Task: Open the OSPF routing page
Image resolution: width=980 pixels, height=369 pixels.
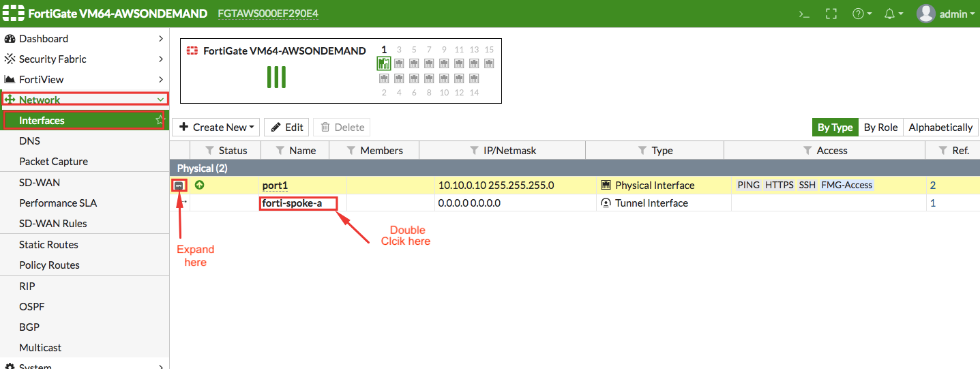Action: 85,306
